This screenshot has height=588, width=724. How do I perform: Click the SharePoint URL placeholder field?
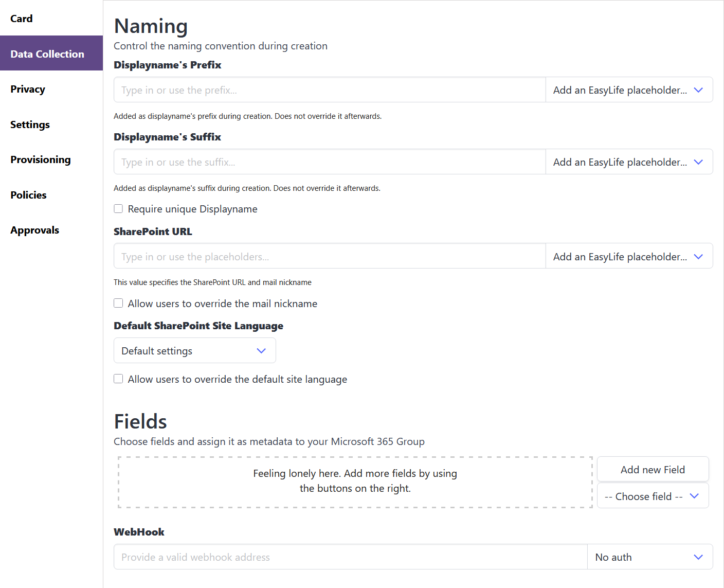tap(329, 256)
